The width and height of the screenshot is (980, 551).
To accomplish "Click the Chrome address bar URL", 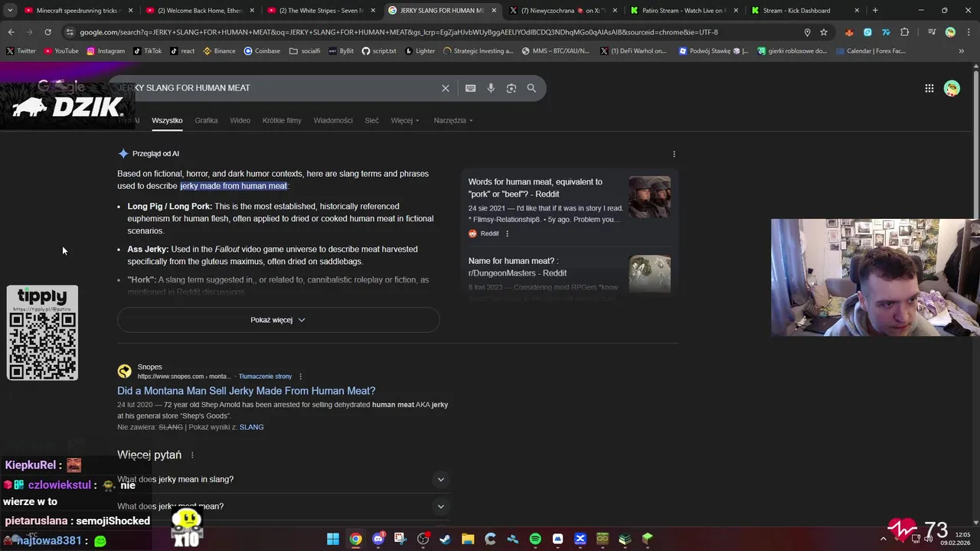I will pyautogui.click(x=398, y=32).
